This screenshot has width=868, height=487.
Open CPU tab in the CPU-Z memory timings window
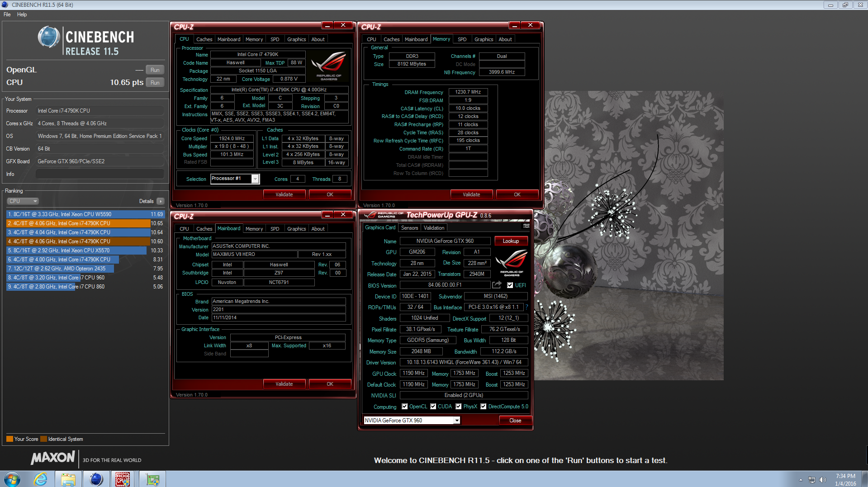(x=371, y=39)
